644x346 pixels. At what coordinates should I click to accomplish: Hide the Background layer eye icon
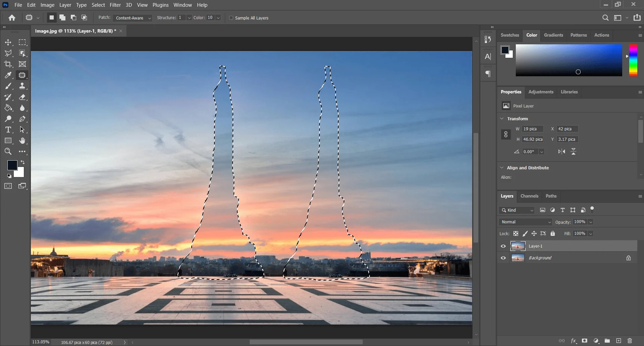coord(503,258)
